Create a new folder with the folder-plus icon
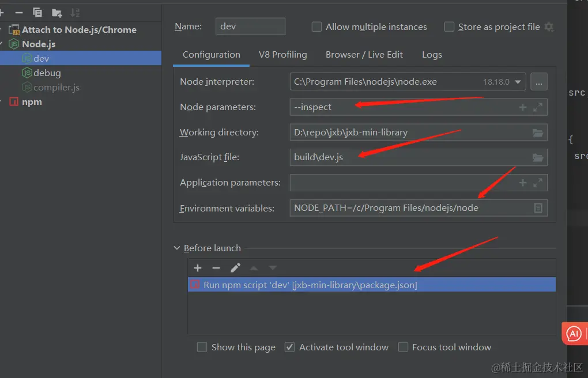Viewport: 588px width, 378px height. (x=56, y=13)
